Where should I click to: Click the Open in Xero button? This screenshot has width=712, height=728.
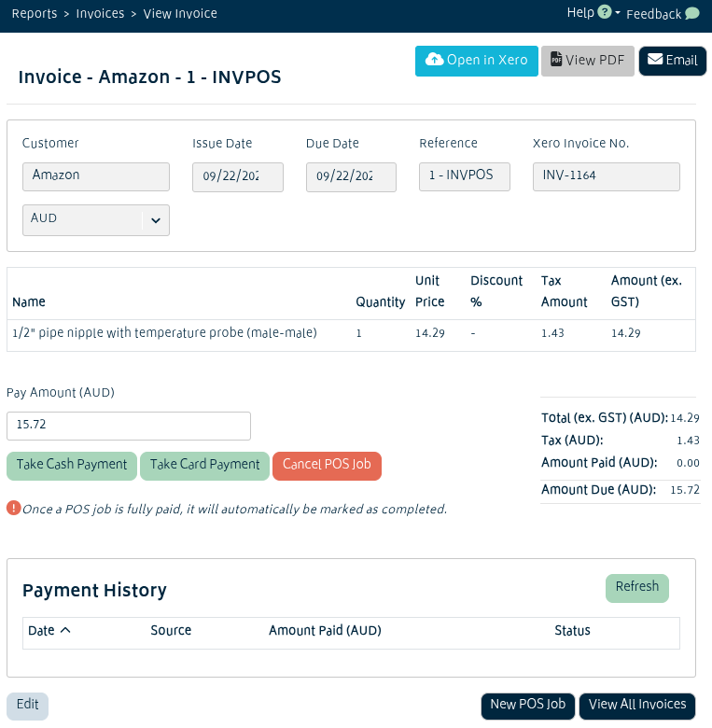pos(476,61)
